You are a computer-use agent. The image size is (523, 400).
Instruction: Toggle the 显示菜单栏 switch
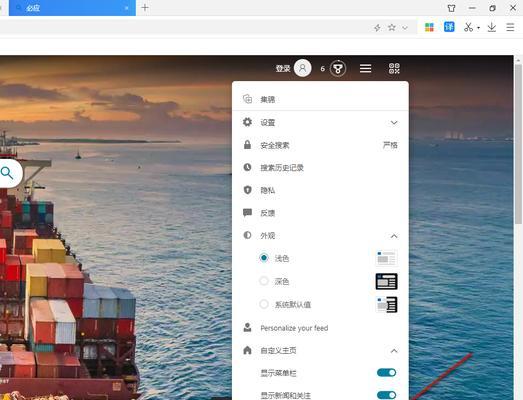pos(387,373)
